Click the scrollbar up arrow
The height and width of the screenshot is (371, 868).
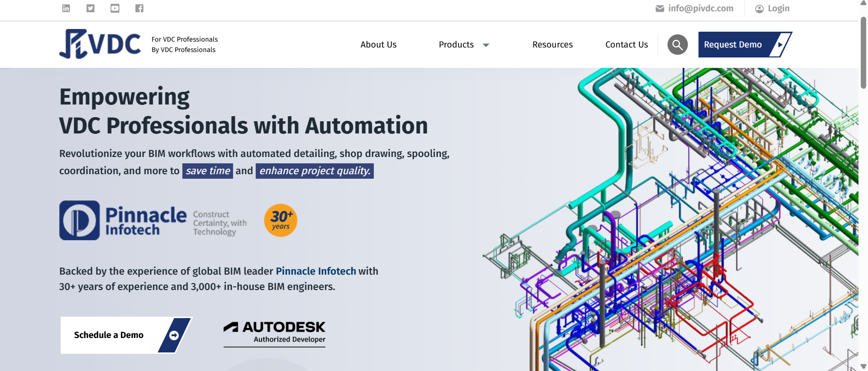pyautogui.click(x=863, y=4)
